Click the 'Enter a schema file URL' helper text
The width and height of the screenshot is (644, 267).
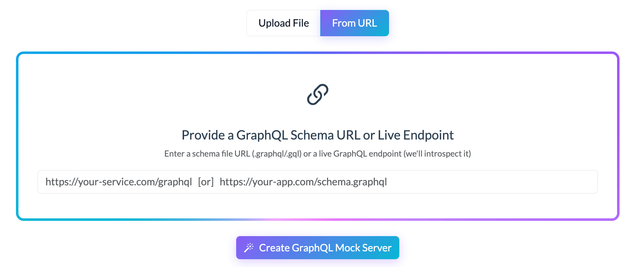317,154
